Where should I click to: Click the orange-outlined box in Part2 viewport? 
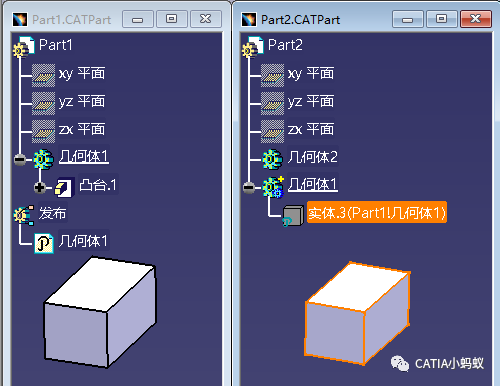point(357,313)
